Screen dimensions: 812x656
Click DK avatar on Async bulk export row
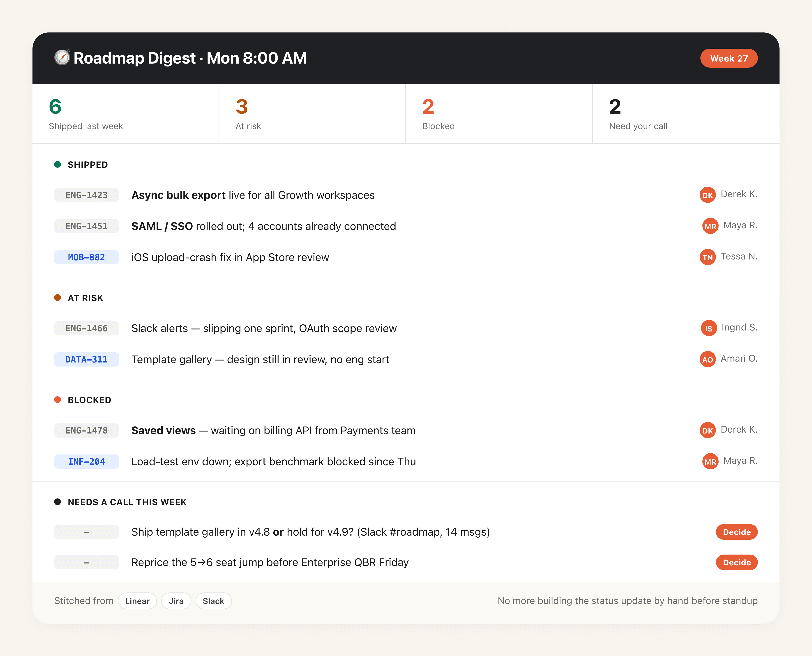tap(707, 195)
